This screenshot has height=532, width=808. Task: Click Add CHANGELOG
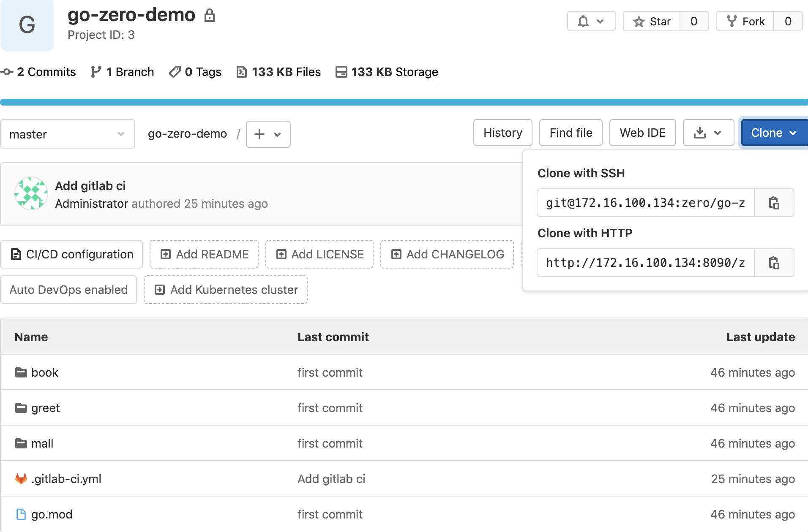447,254
